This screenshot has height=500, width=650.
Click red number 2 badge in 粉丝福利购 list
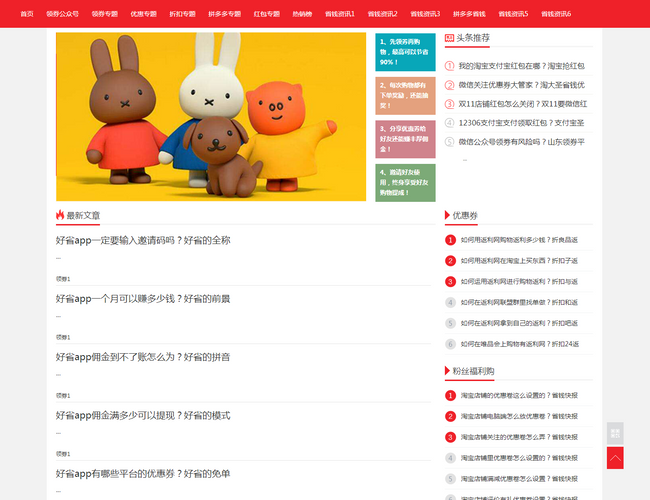click(x=450, y=416)
